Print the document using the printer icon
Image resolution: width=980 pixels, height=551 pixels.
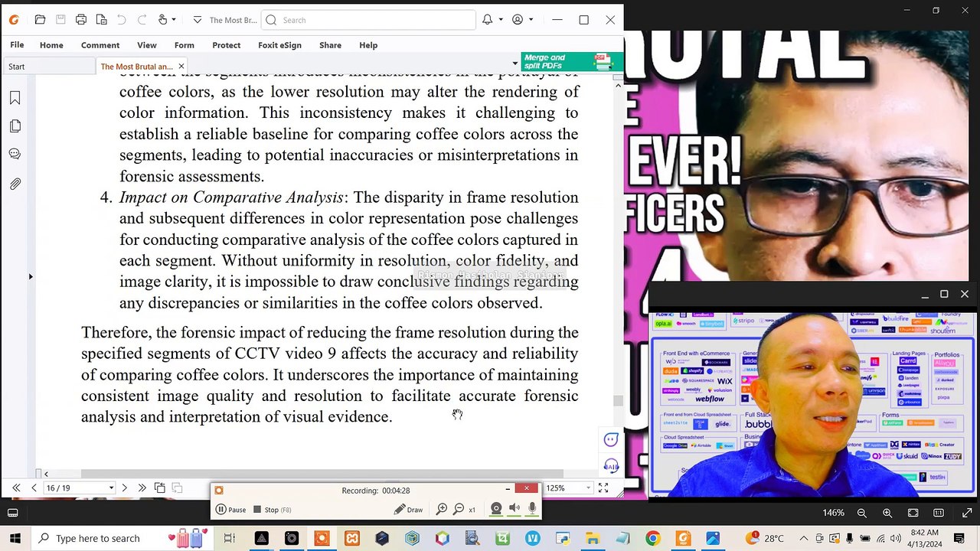click(81, 20)
